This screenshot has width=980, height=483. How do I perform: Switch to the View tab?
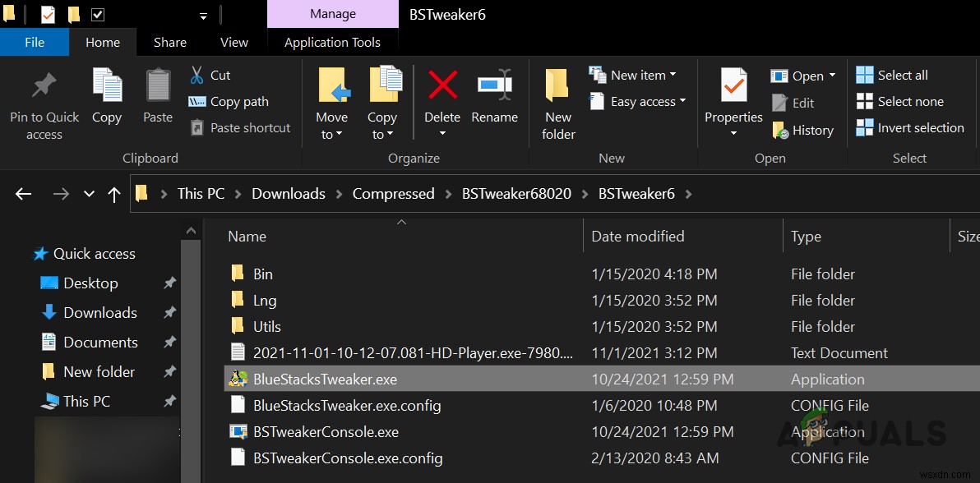pos(233,42)
